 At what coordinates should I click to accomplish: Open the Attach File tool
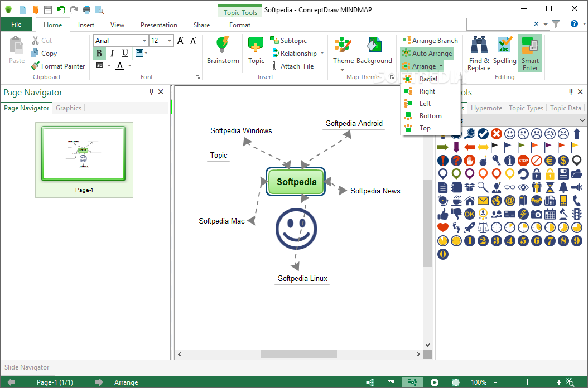point(293,66)
